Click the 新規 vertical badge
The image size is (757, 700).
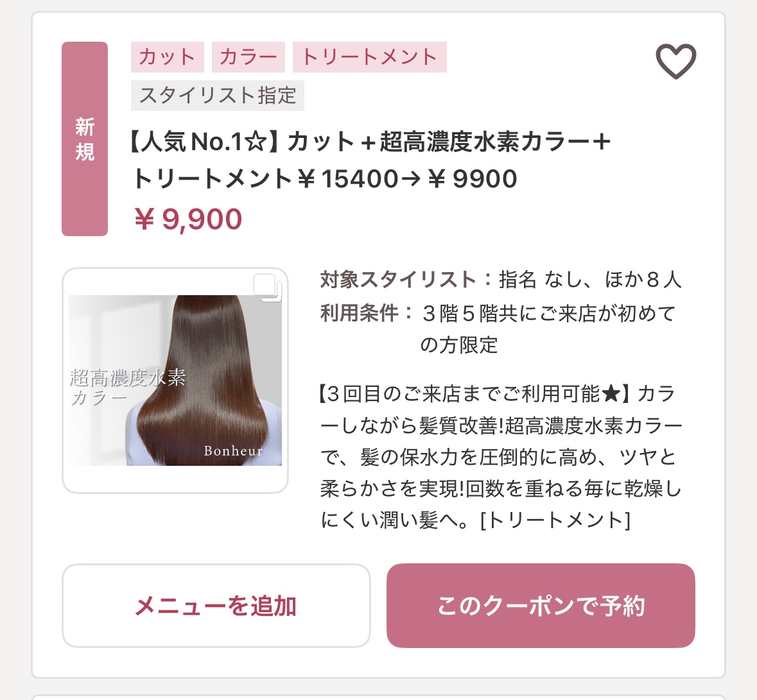(85, 139)
